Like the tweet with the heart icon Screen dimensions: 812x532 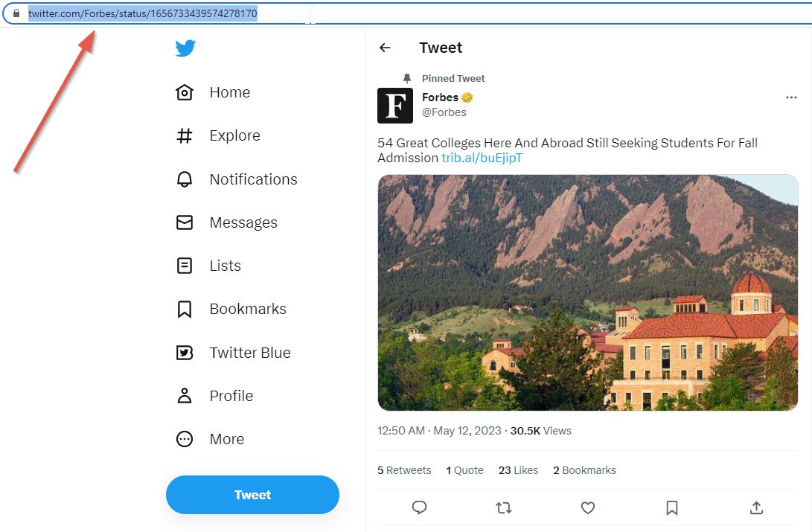587,507
